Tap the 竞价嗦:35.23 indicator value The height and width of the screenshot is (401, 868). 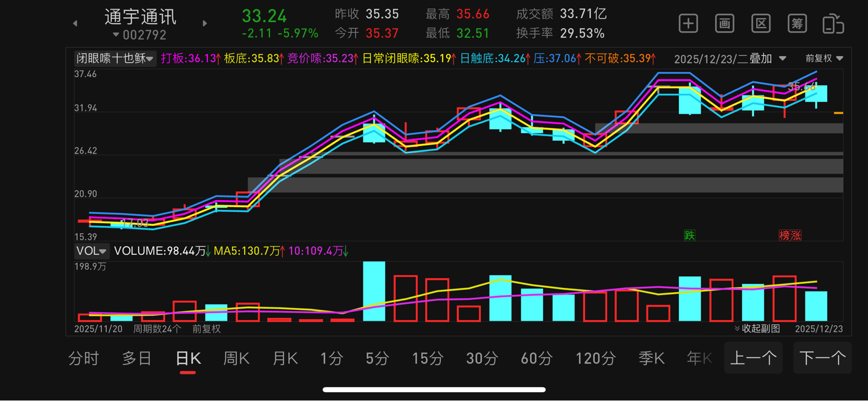tap(323, 58)
